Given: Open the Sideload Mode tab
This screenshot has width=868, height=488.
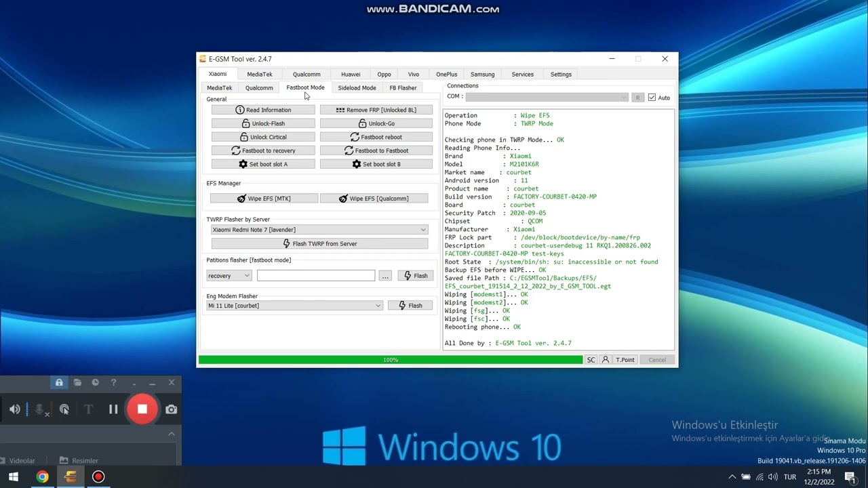Looking at the screenshot, I should [357, 88].
